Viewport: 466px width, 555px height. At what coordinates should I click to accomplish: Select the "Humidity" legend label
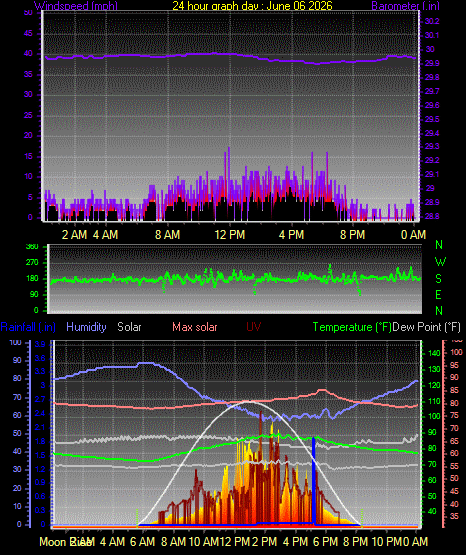coord(86,327)
